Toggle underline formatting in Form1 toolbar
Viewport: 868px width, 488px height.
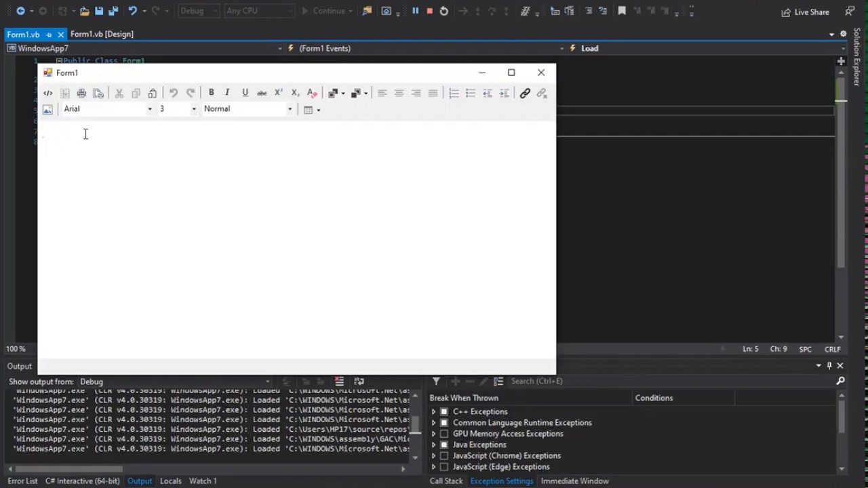(x=245, y=93)
